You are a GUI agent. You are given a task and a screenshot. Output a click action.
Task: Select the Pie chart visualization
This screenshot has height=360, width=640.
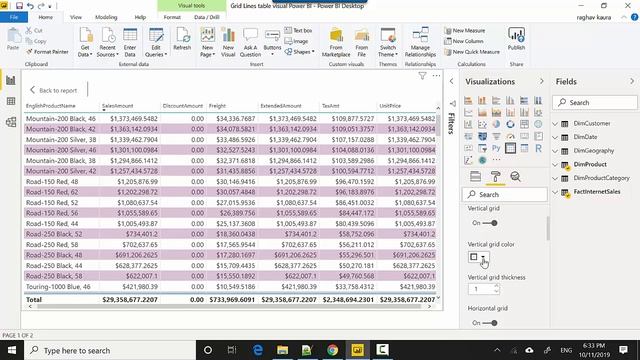(496, 124)
